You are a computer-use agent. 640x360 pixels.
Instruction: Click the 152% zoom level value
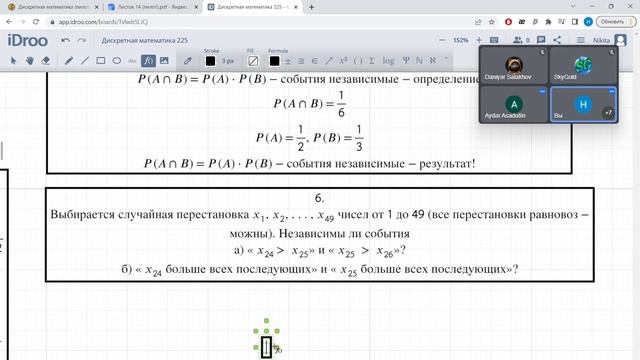[460, 40]
